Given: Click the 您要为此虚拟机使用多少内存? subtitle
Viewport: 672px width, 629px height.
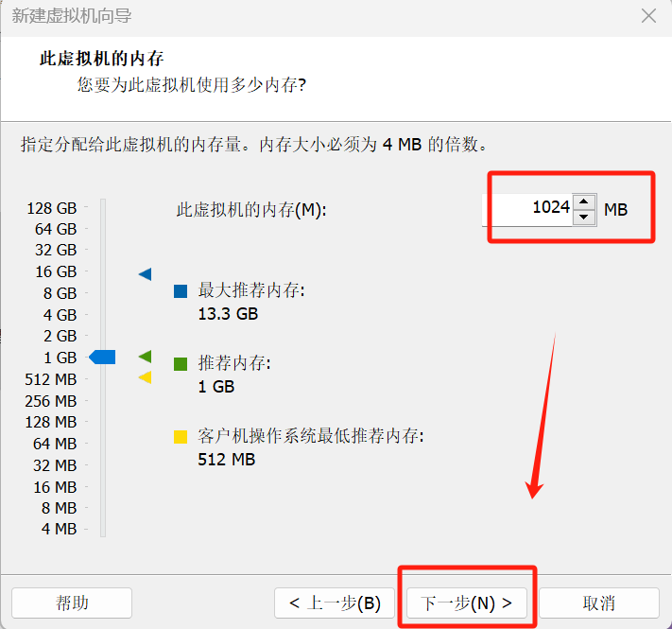Looking at the screenshot, I should (x=192, y=85).
